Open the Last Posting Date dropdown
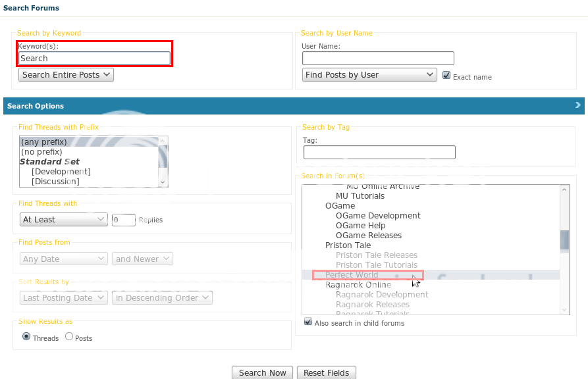This screenshot has height=379, width=588. pos(64,298)
